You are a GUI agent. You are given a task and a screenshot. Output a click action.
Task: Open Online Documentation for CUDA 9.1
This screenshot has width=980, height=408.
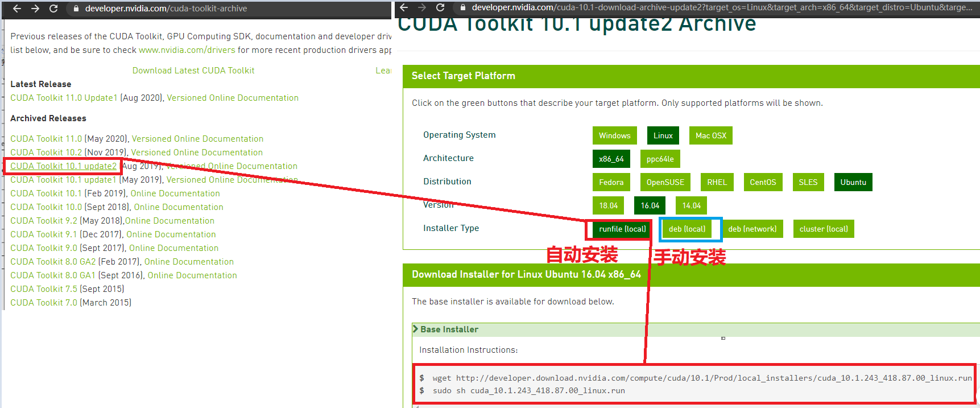[x=171, y=234]
